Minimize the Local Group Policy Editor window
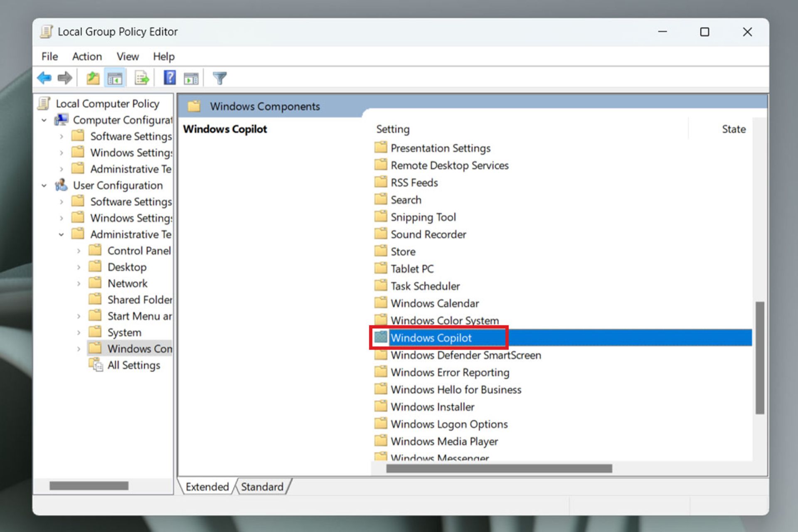 pyautogui.click(x=663, y=32)
